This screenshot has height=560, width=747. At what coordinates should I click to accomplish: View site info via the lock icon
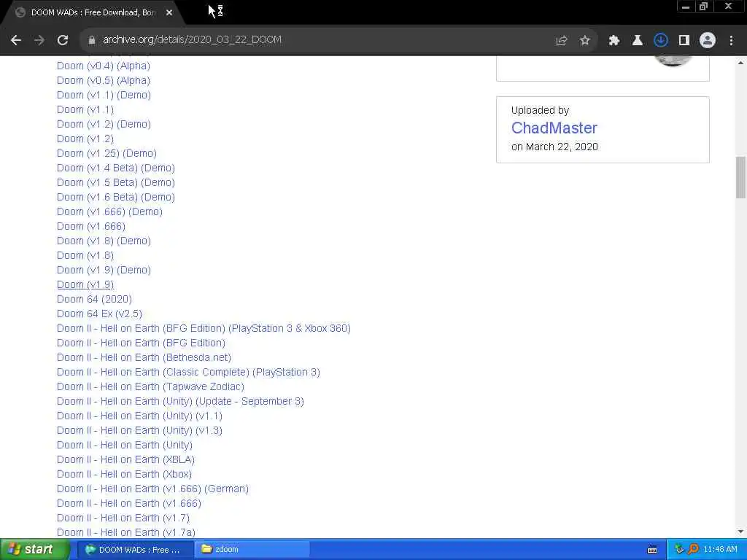tap(92, 40)
